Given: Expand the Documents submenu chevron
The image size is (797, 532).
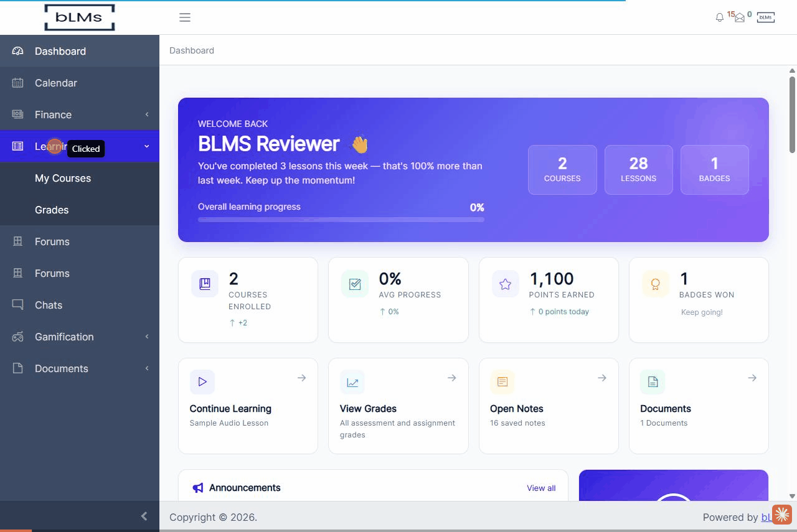Looking at the screenshot, I should [147, 368].
